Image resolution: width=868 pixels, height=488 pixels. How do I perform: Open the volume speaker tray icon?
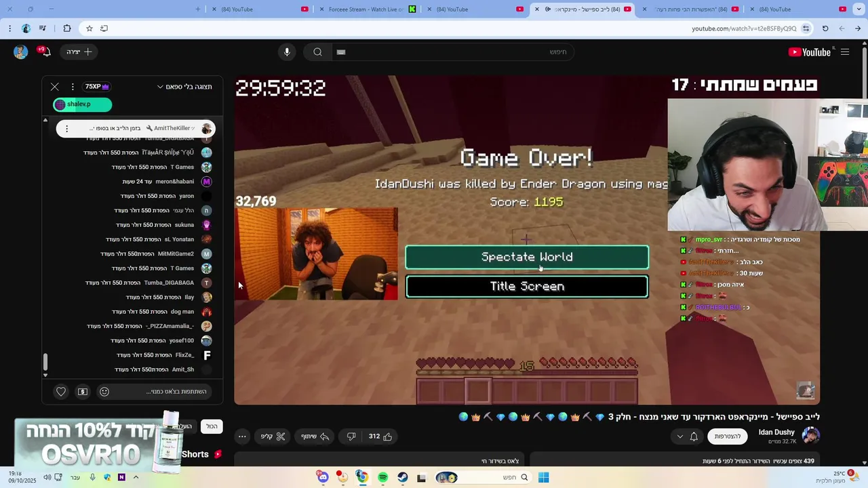pyautogui.click(x=47, y=478)
